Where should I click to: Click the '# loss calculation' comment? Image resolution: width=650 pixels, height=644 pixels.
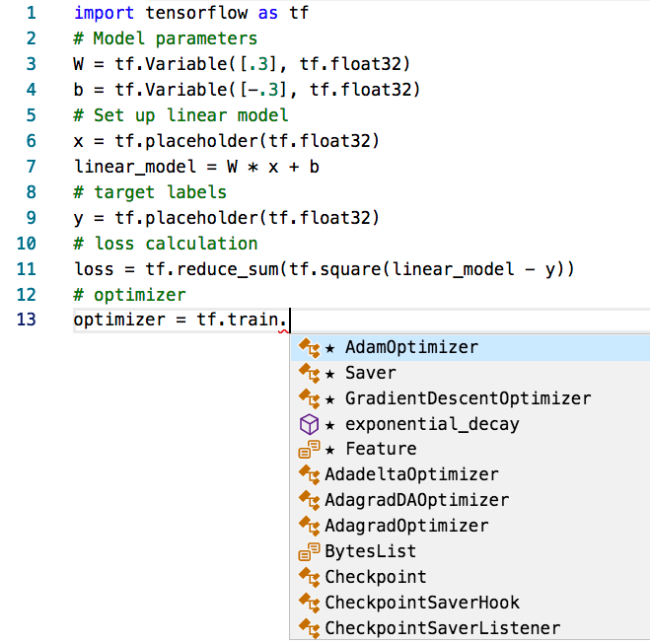166,244
